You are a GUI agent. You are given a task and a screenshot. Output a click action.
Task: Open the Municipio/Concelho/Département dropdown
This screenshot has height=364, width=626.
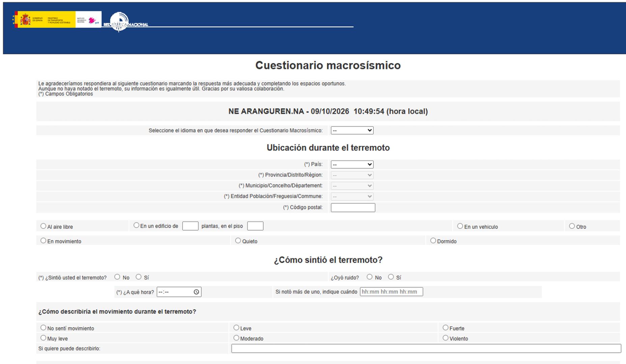point(352,186)
